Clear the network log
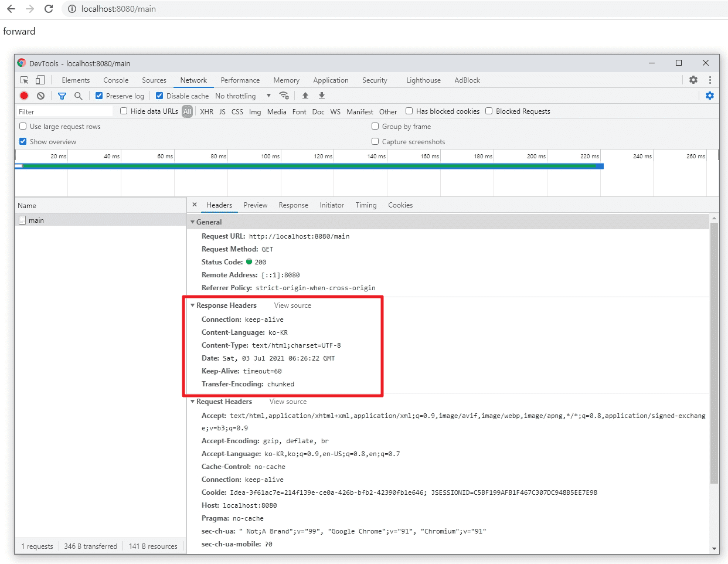Screen dimensions: 728x564 click(x=40, y=96)
